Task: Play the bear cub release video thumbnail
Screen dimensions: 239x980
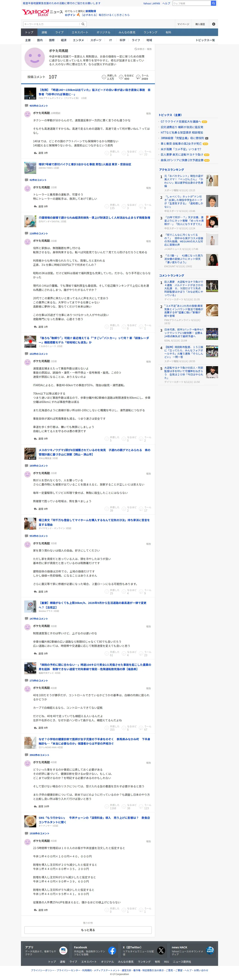Action: click(x=30, y=454)
